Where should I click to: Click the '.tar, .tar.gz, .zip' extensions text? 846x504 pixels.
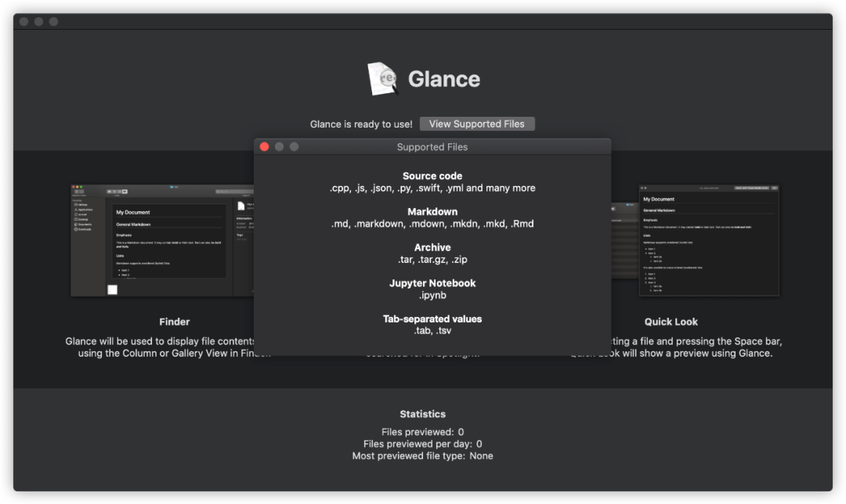tap(432, 259)
